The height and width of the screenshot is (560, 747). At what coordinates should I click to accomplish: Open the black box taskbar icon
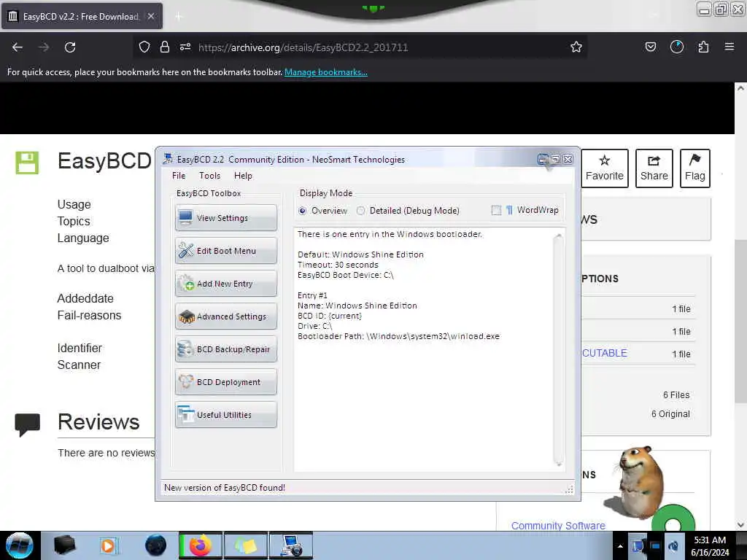point(64,545)
